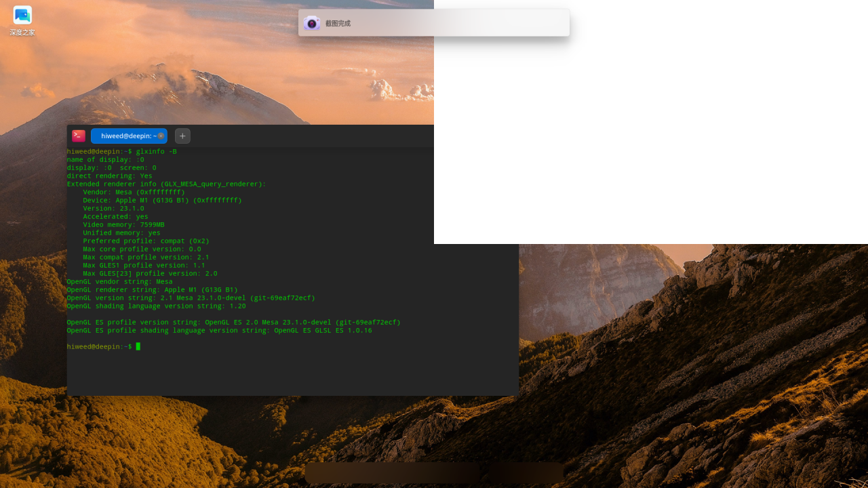
Task: Click the 'OpenGL renderer string' line
Action: [153, 290]
